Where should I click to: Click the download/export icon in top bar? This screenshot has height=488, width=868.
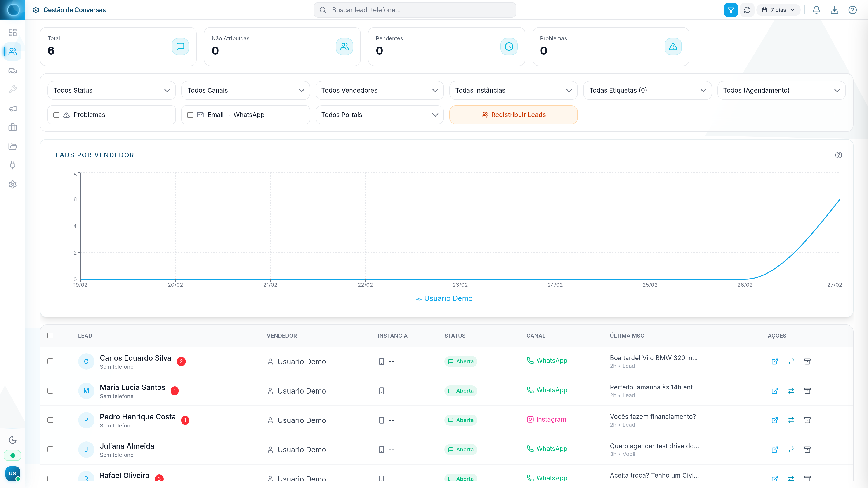[x=835, y=10]
